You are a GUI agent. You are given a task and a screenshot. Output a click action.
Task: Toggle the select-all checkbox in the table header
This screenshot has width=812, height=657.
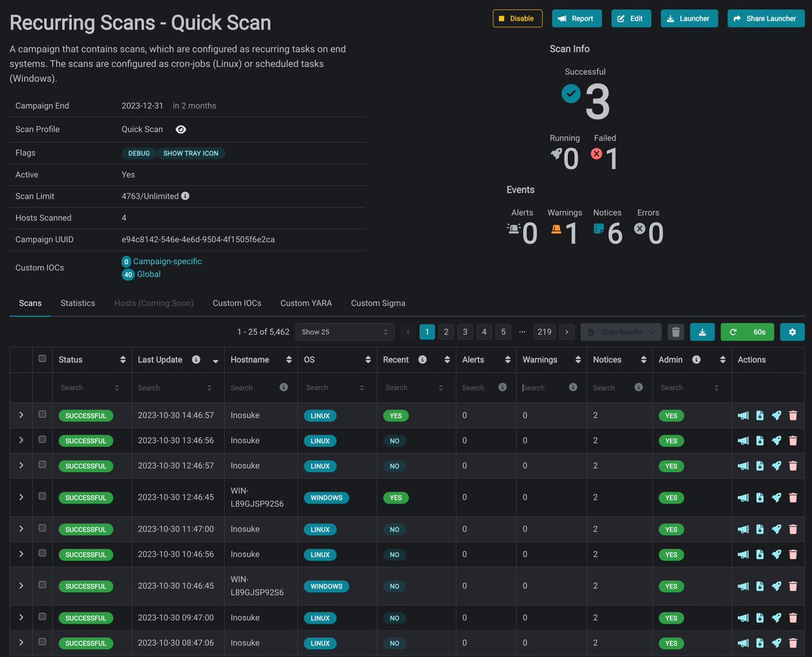click(43, 359)
